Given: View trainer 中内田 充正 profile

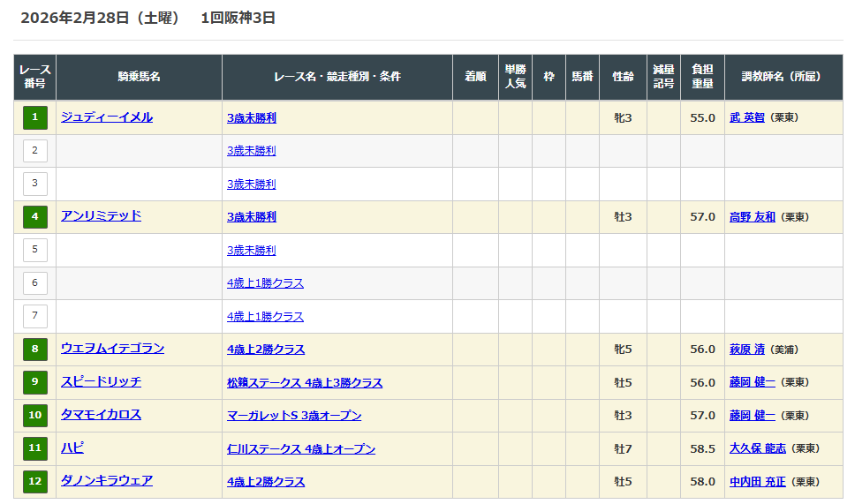Looking at the screenshot, I should point(757,482).
